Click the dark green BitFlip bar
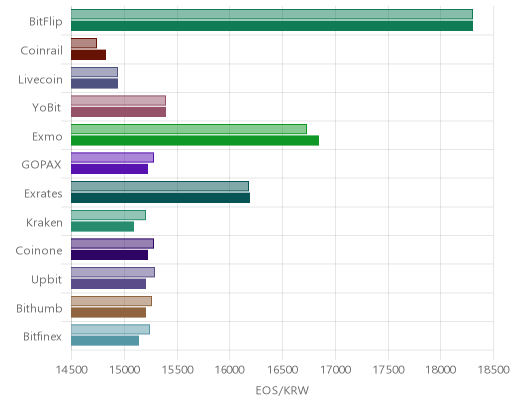 pyautogui.click(x=272, y=26)
